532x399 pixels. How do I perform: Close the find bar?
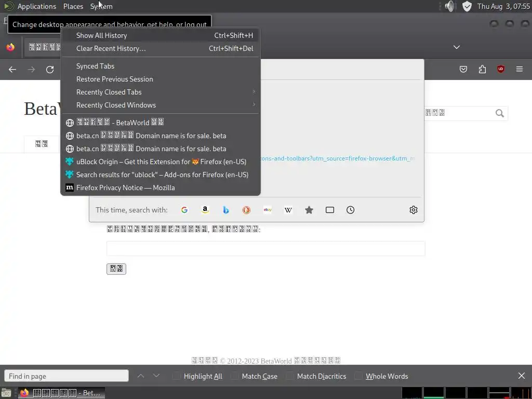coord(522,376)
